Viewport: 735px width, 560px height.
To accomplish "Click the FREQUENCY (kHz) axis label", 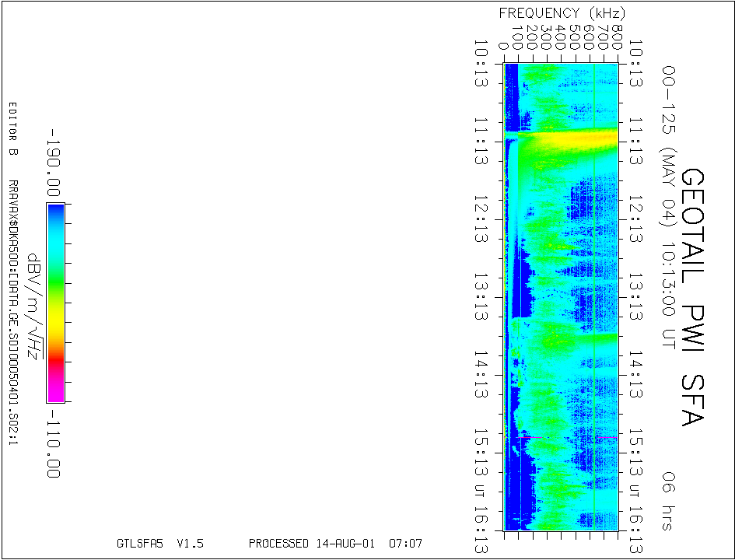I will (562, 13).
